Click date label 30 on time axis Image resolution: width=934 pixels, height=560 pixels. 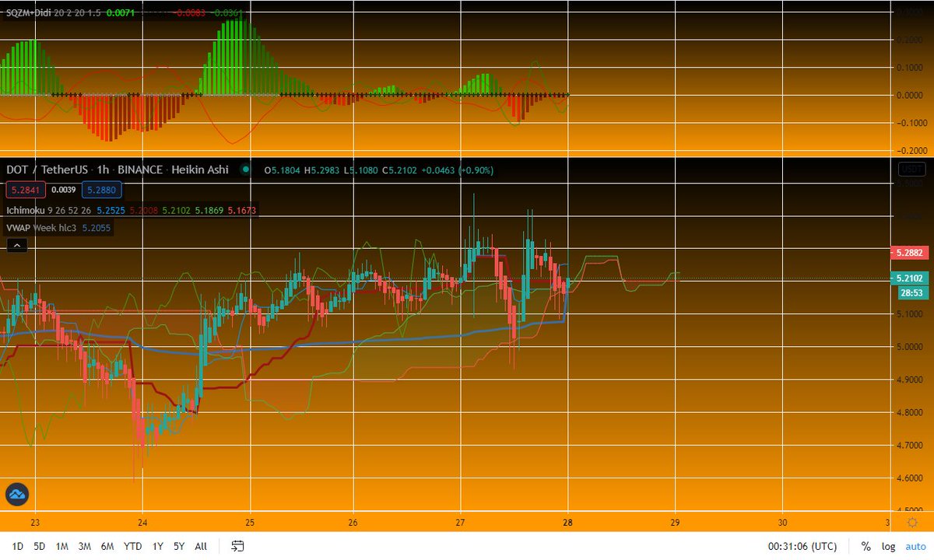coord(782,522)
